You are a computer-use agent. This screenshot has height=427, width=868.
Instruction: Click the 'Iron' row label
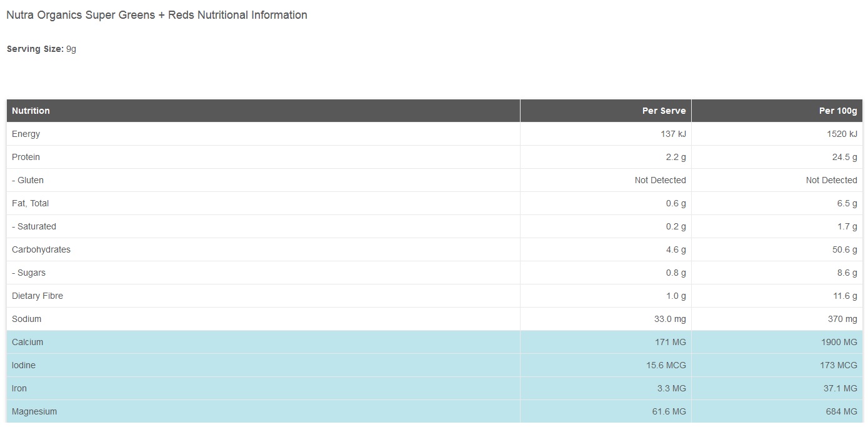(x=19, y=388)
